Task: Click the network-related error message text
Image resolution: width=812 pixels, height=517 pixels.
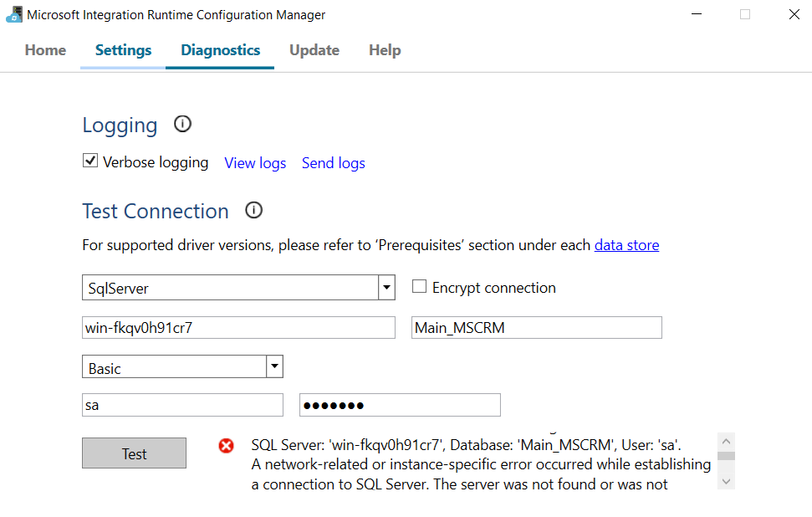Action: point(481,464)
